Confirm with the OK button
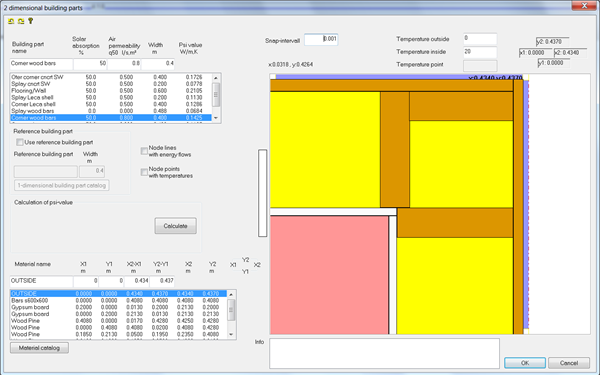The width and height of the screenshot is (600, 375). tap(525, 363)
